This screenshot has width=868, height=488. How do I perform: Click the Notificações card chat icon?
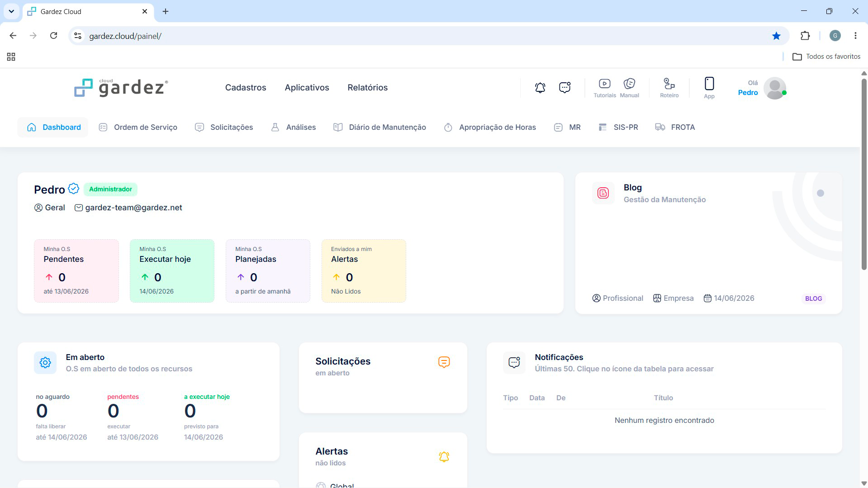pyautogui.click(x=514, y=363)
